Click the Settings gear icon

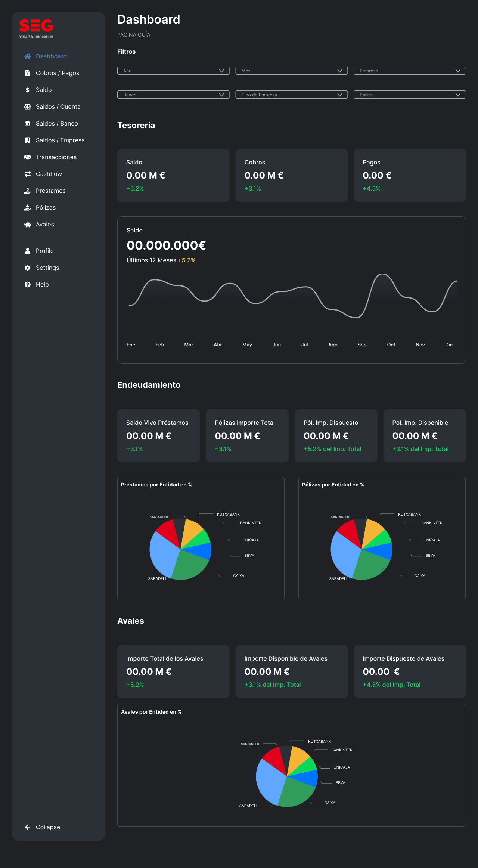[x=28, y=268]
